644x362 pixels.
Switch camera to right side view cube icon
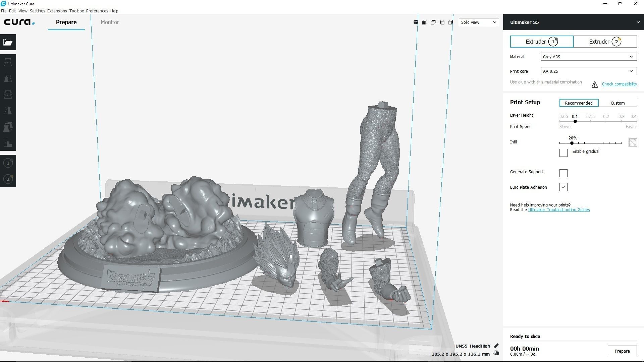pyautogui.click(x=451, y=22)
